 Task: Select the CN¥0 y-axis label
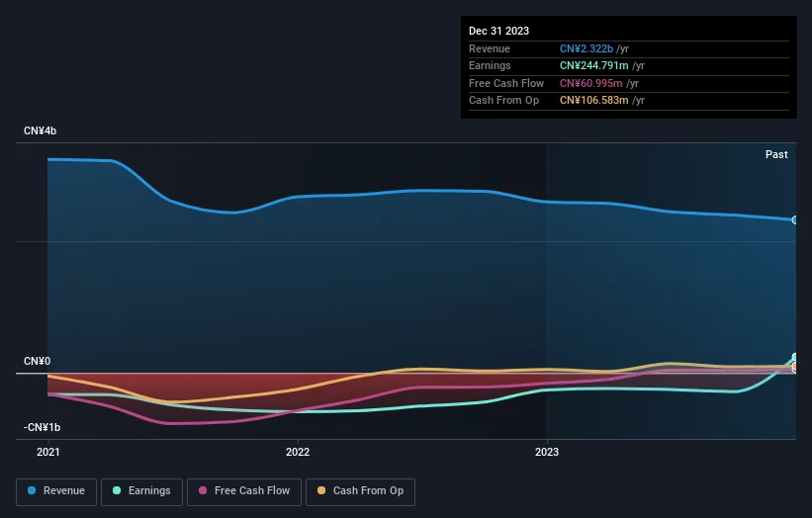click(x=37, y=361)
